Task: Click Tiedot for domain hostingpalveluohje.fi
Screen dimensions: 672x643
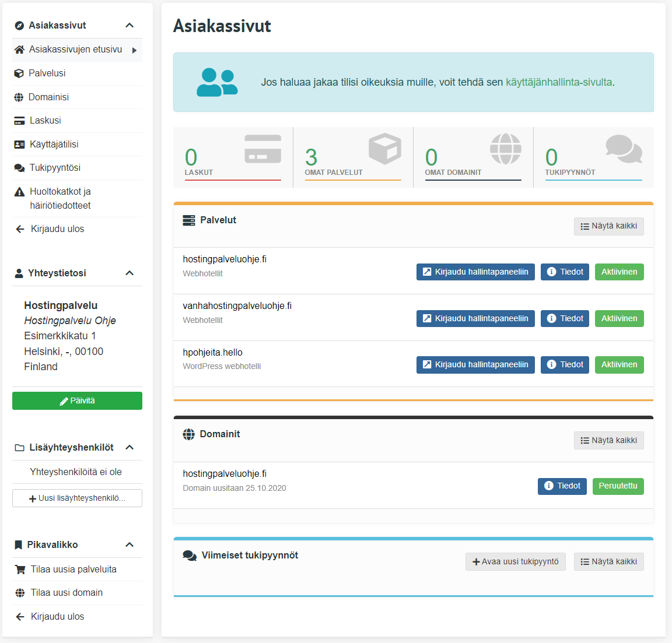Action: (562, 486)
